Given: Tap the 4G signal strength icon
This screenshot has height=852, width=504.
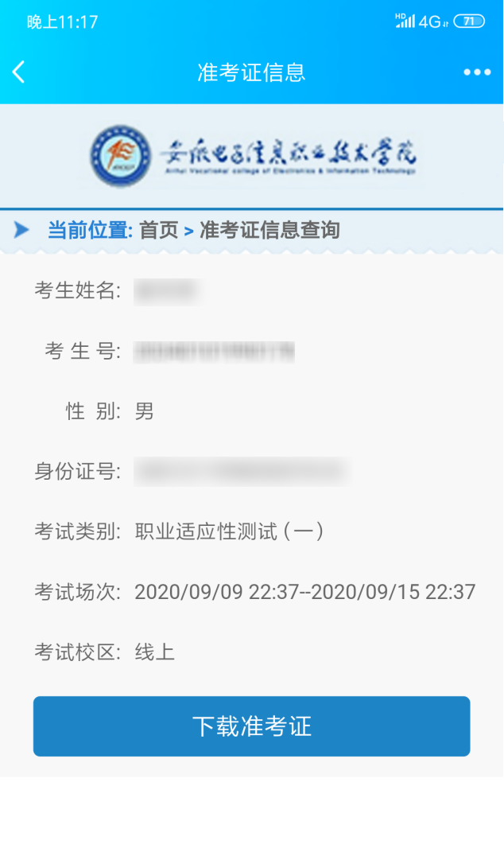Looking at the screenshot, I should pyautogui.click(x=421, y=21).
